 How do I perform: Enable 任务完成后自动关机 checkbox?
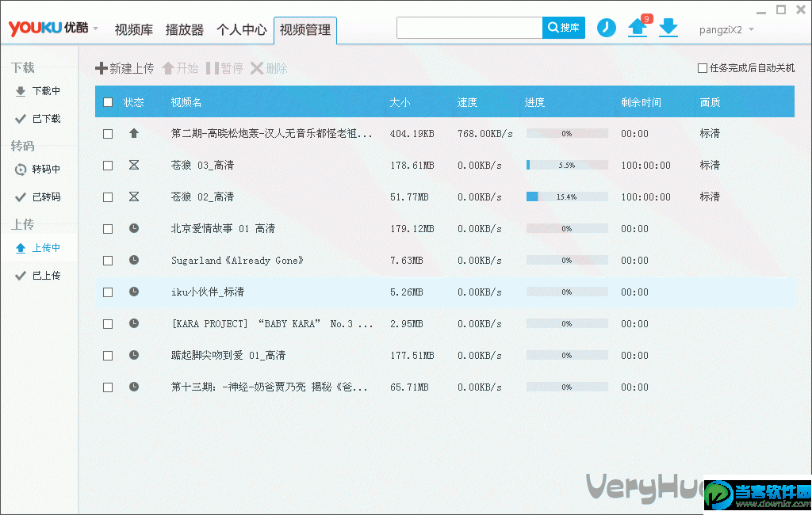pos(703,69)
